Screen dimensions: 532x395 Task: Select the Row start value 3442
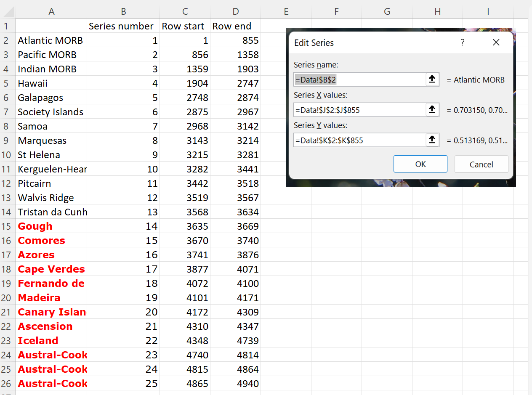(x=185, y=183)
